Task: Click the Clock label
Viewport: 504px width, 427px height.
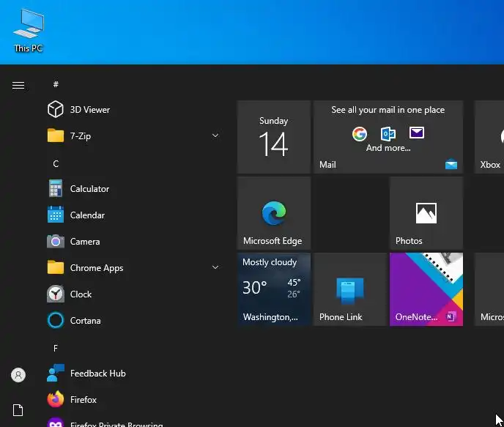Action: click(x=81, y=294)
